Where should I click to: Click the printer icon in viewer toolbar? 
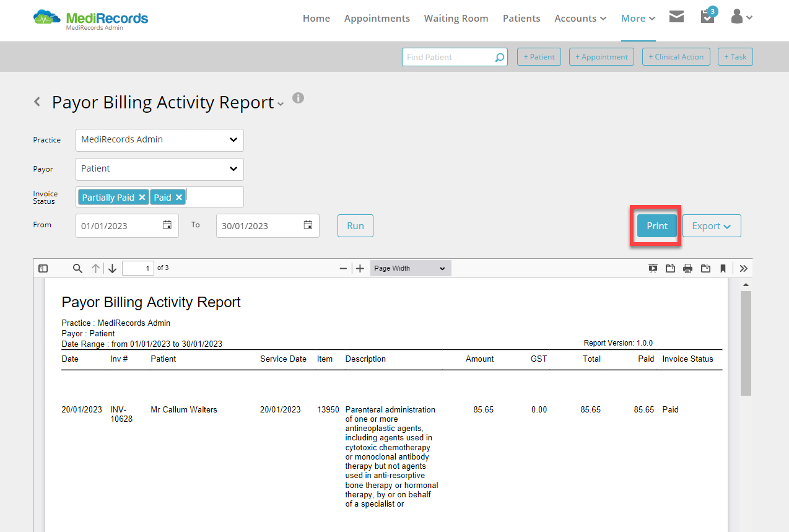coord(687,268)
